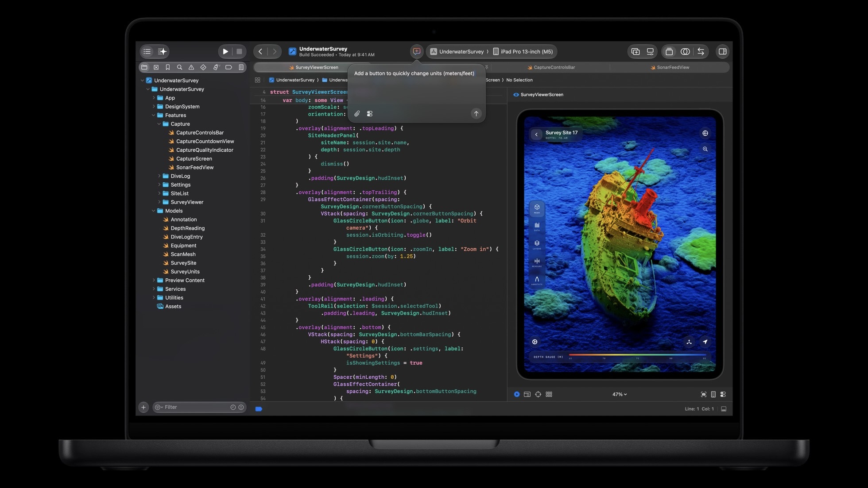The height and width of the screenshot is (488, 868).
Task: Add a new file with plus button
Action: pos(143,407)
